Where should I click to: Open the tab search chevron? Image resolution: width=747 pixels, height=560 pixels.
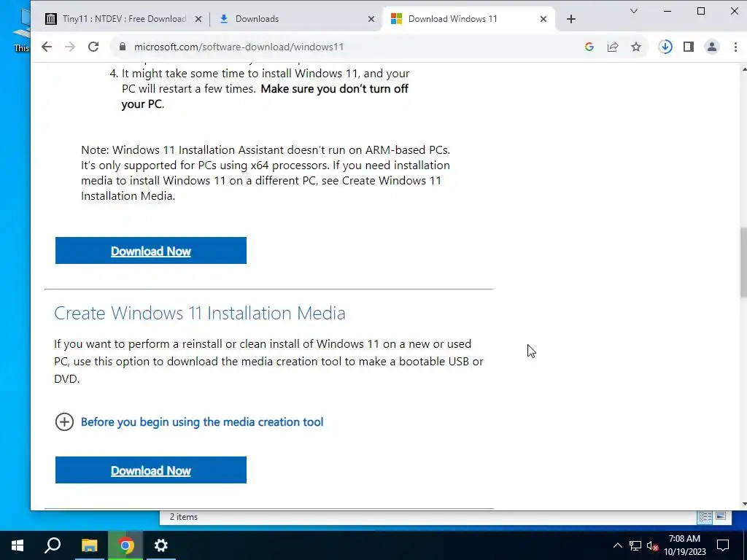pos(634,11)
